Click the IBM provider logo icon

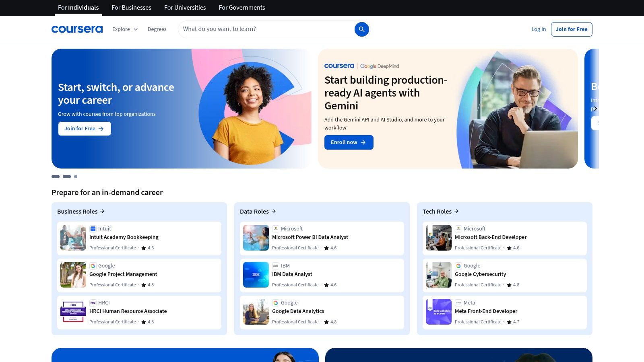(x=276, y=265)
